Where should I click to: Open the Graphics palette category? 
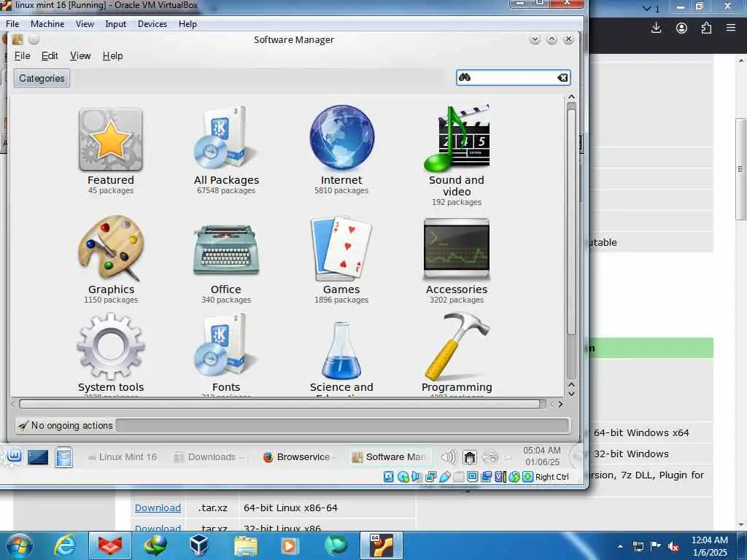click(x=111, y=260)
